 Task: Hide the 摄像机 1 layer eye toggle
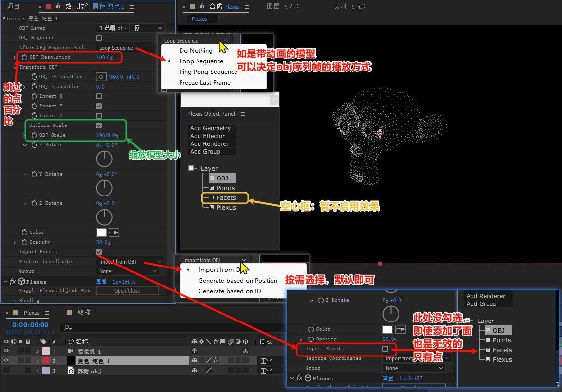(6, 351)
